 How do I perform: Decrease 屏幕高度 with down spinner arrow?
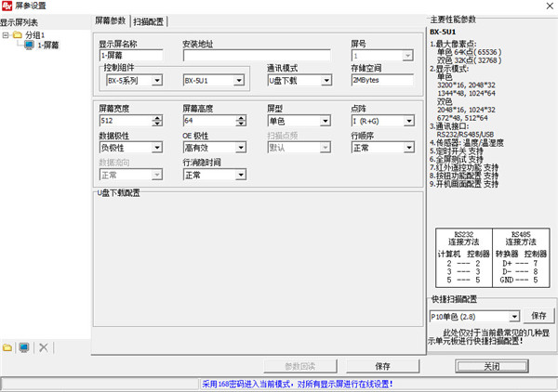241,124
